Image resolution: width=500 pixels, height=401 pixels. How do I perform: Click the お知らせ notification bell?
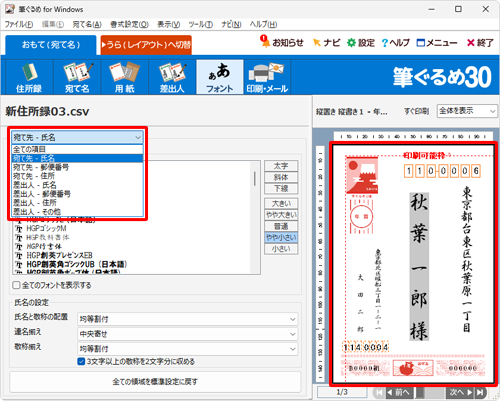click(282, 42)
